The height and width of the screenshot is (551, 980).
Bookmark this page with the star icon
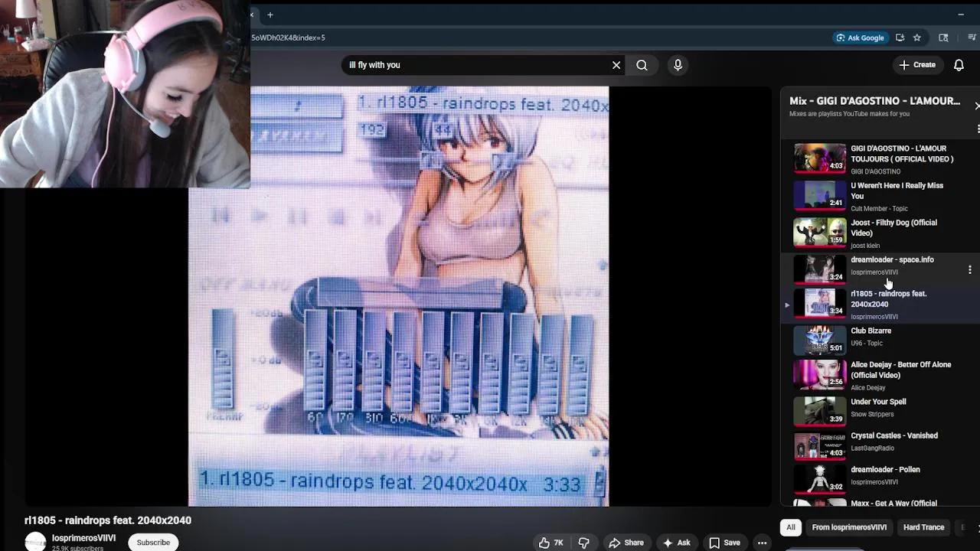916,37
